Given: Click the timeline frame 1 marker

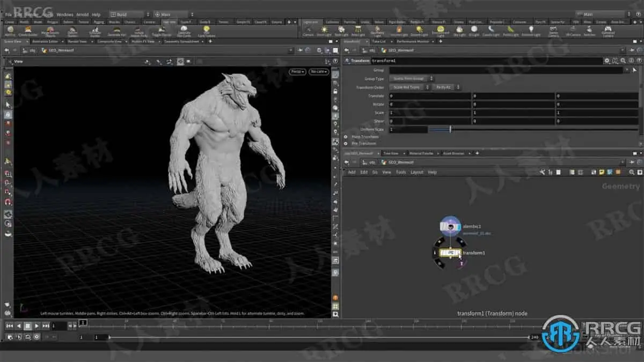Looking at the screenshot, I should (83, 323).
